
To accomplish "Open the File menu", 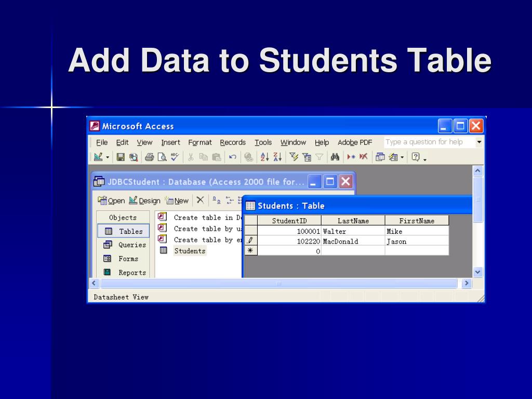I will pos(102,142).
